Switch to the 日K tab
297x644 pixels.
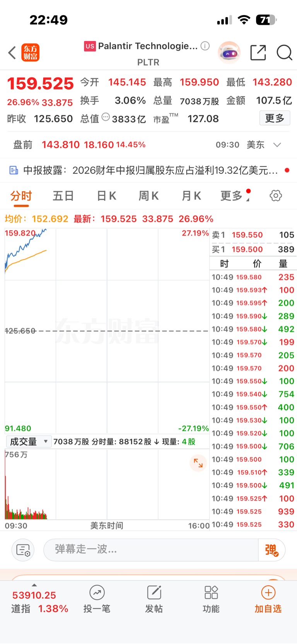coord(106,196)
